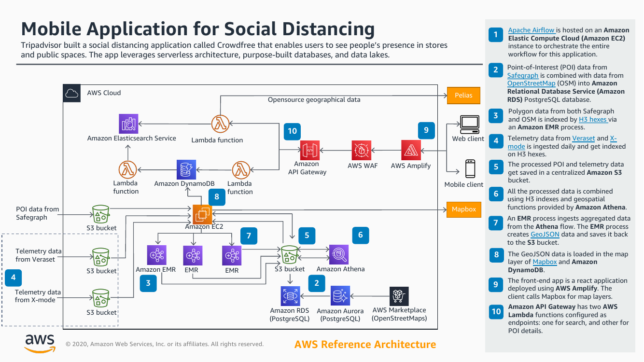Click the Amazon Athena icon

pos(339,254)
